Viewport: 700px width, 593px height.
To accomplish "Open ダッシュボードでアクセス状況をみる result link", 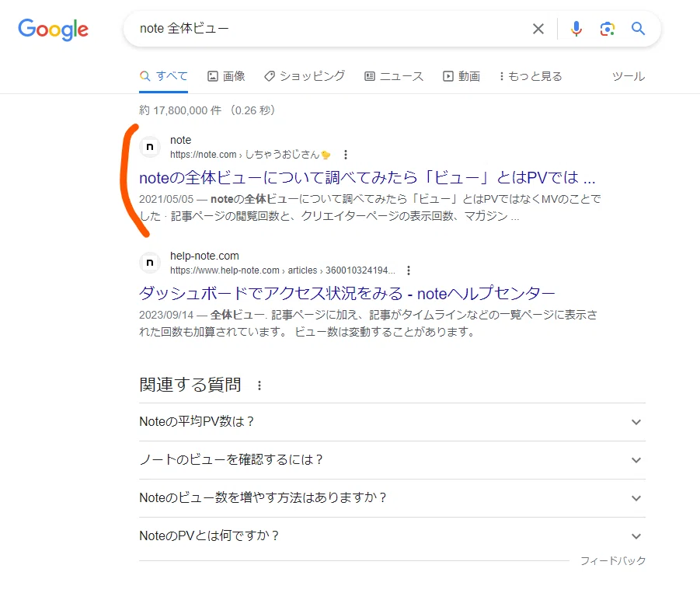I will tap(347, 293).
